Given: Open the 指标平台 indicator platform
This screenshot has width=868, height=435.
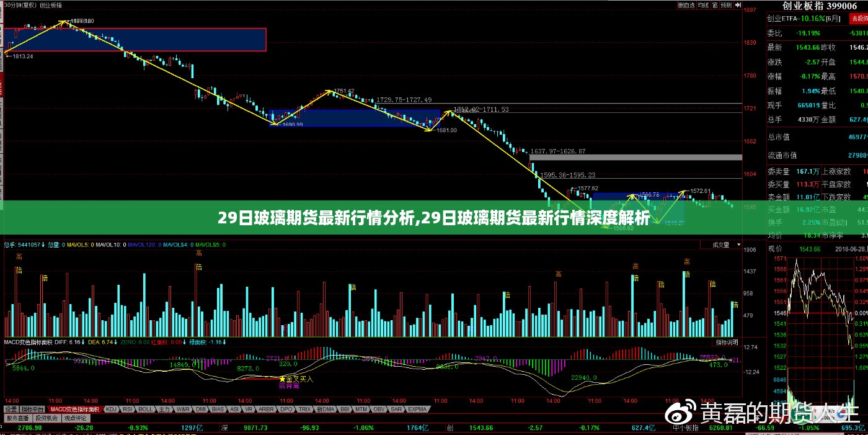Looking at the screenshot, I should [x=32, y=410].
